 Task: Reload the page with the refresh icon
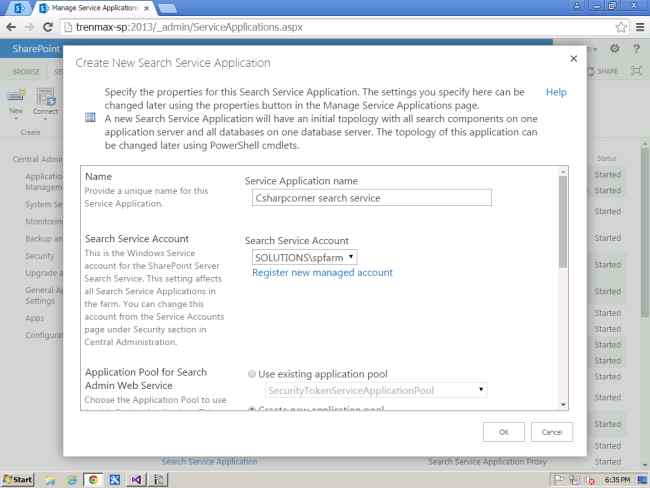click(x=48, y=27)
